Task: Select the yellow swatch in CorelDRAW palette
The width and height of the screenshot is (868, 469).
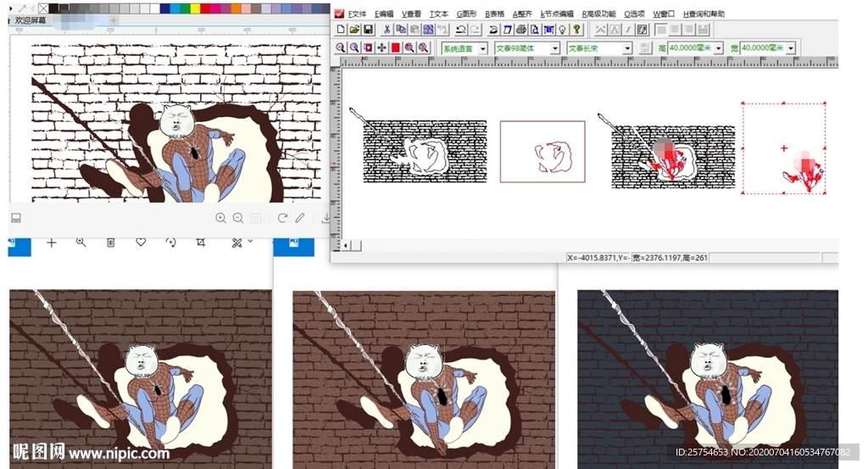Action: (195, 8)
